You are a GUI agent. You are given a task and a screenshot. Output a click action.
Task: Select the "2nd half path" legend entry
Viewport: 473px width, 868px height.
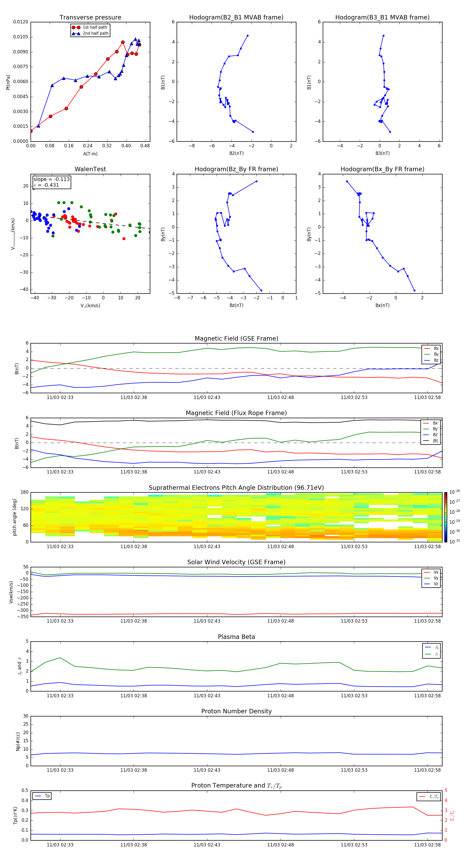(90, 33)
